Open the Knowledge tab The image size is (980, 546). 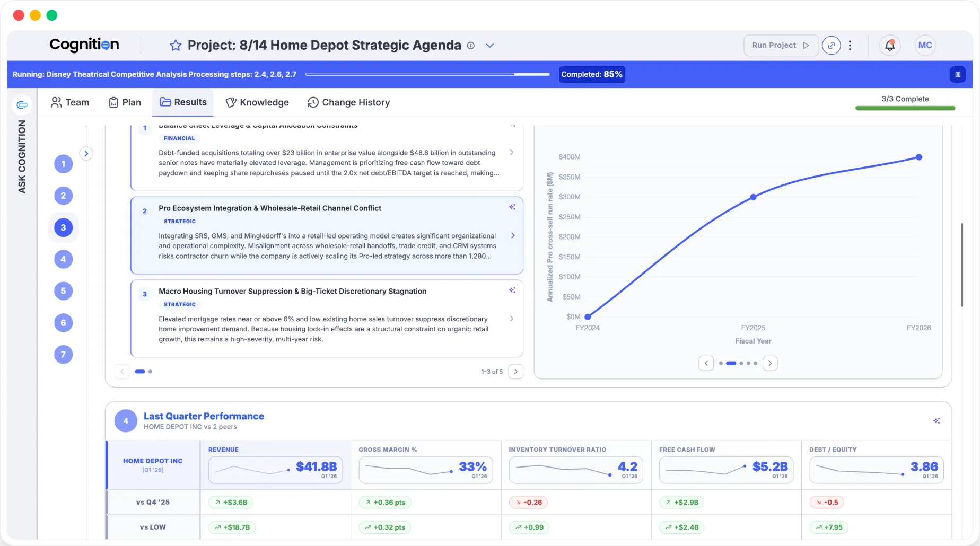point(257,102)
